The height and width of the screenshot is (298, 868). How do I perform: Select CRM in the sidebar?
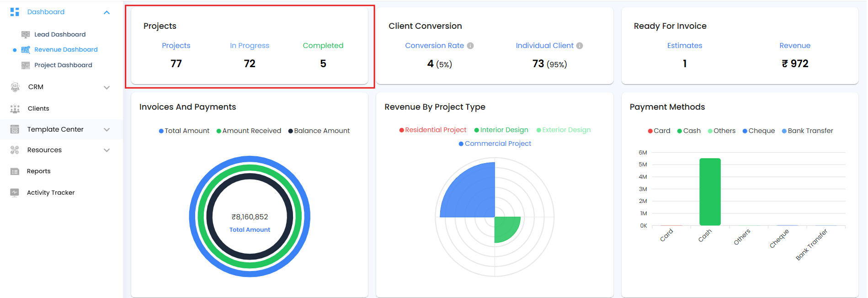(x=36, y=87)
